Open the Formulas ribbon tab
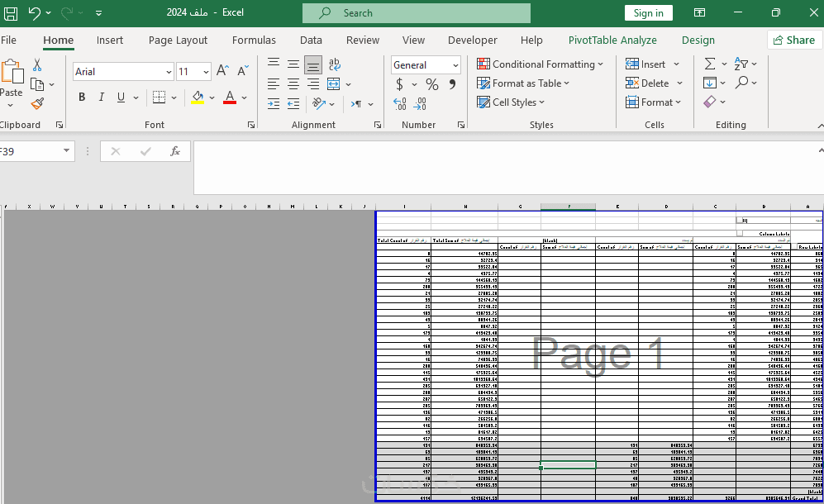The width and height of the screenshot is (824, 504). tap(254, 40)
